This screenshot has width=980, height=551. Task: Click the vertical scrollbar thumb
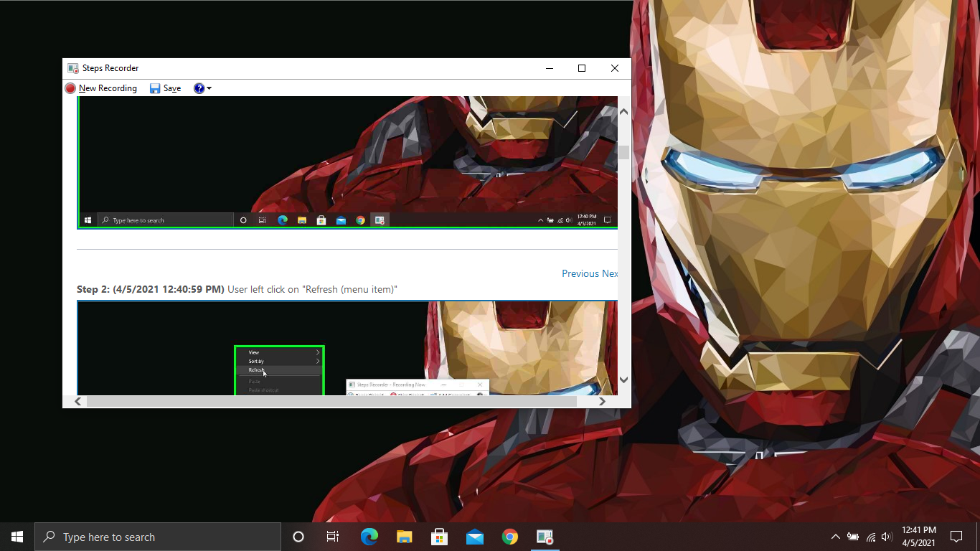(x=623, y=152)
